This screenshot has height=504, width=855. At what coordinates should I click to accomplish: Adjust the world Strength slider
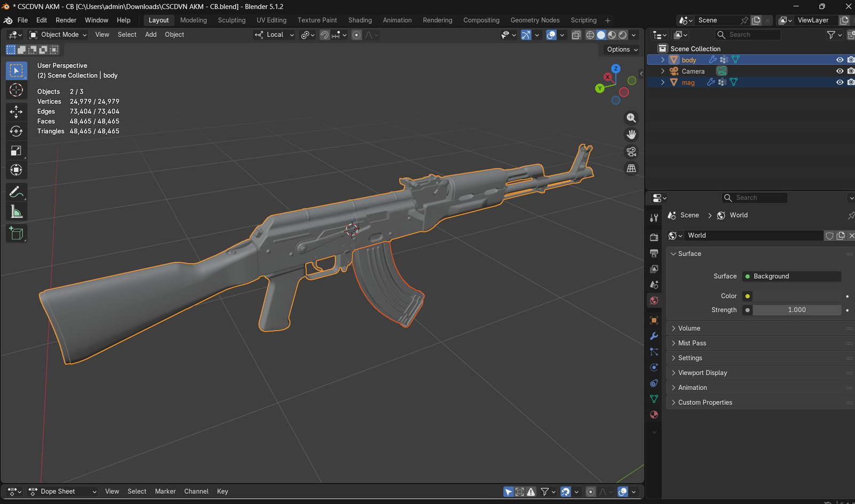(797, 310)
